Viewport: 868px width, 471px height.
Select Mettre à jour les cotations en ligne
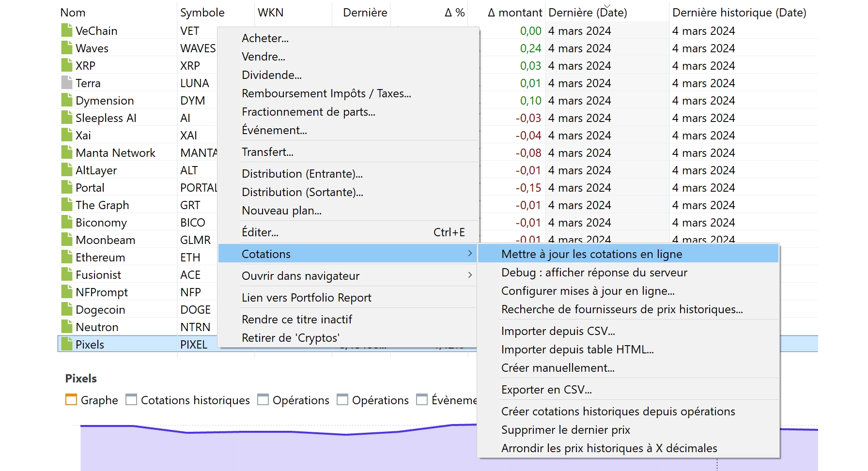pyautogui.click(x=591, y=254)
